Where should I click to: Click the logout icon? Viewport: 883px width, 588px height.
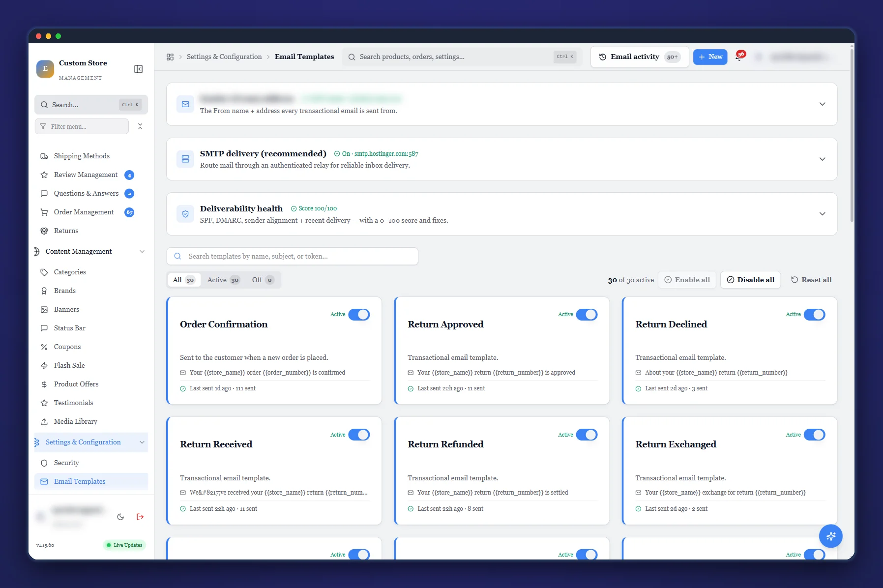click(x=140, y=517)
